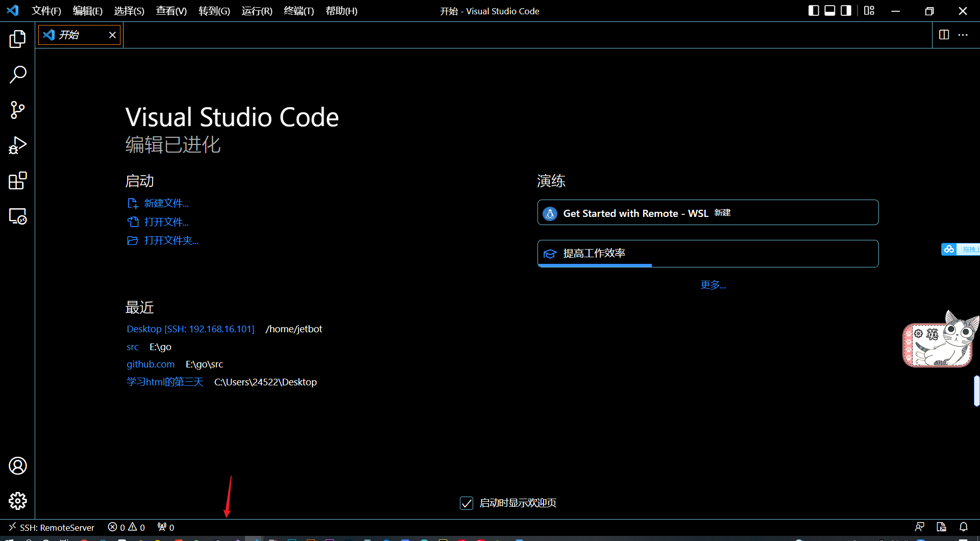980x541 pixels.
Task: Open recent src folder E:\go
Action: coord(133,347)
